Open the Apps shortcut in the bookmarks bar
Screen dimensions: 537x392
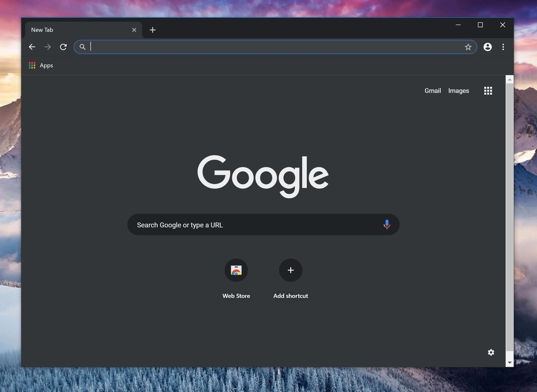(x=41, y=65)
